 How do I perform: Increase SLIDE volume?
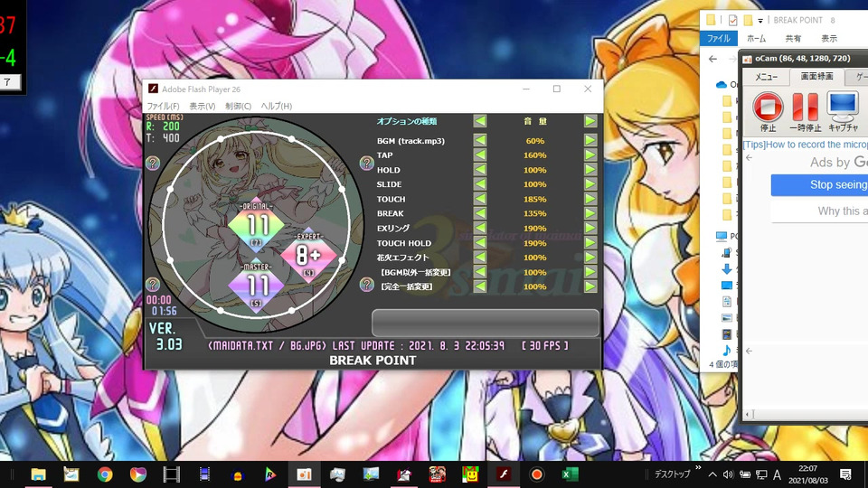590,184
